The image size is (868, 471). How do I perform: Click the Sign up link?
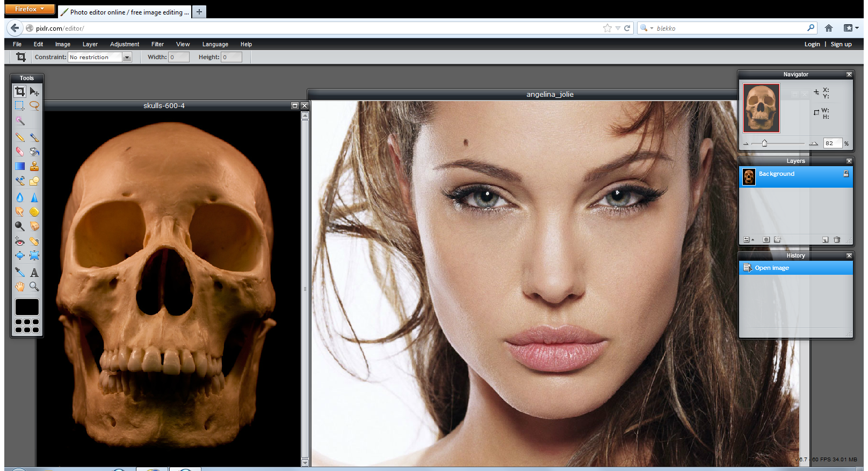click(841, 44)
